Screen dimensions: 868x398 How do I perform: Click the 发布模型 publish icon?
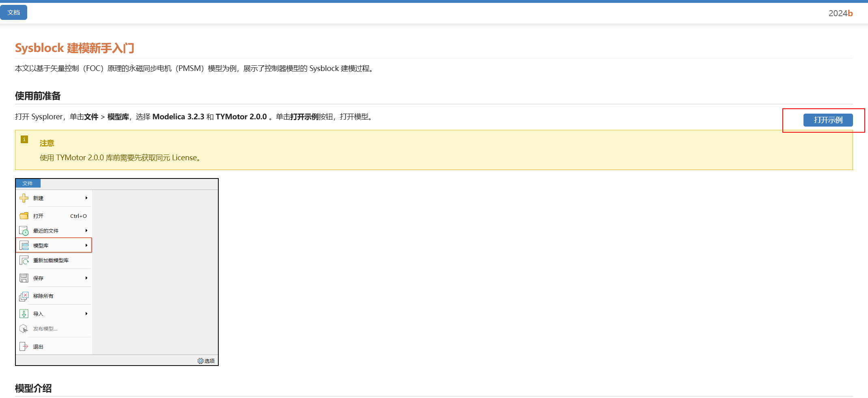point(24,329)
